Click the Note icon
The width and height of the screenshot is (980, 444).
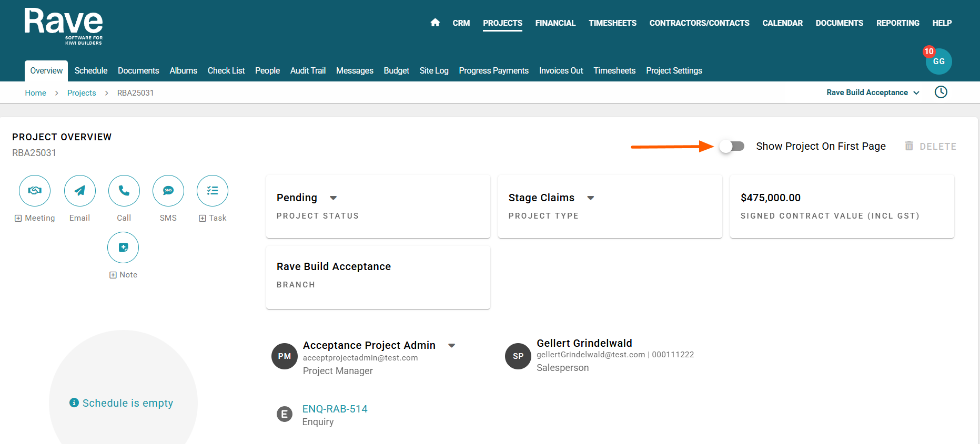pyautogui.click(x=123, y=247)
